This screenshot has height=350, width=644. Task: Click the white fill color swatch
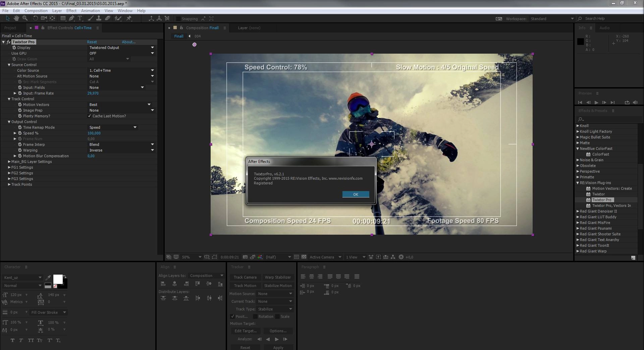click(x=58, y=279)
